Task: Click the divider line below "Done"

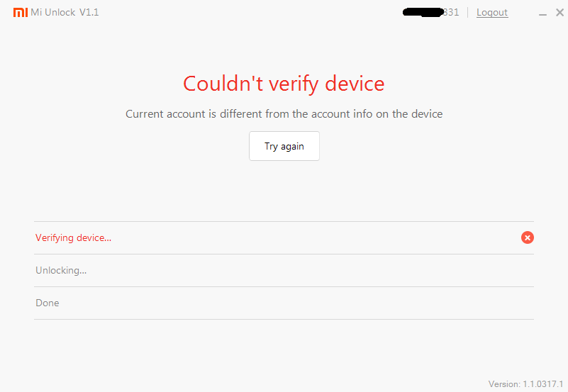Action: 284,319
